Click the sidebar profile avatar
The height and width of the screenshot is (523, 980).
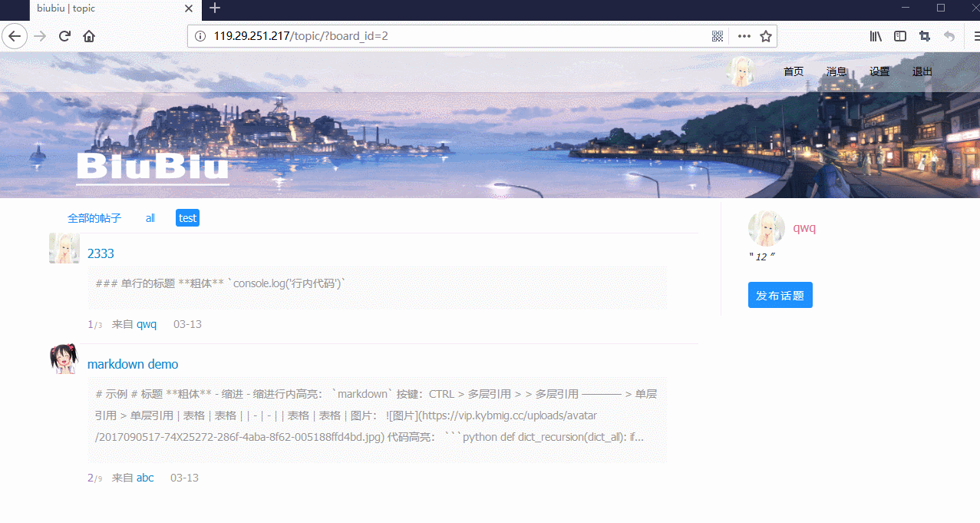pyautogui.click(x=767, y=229)
